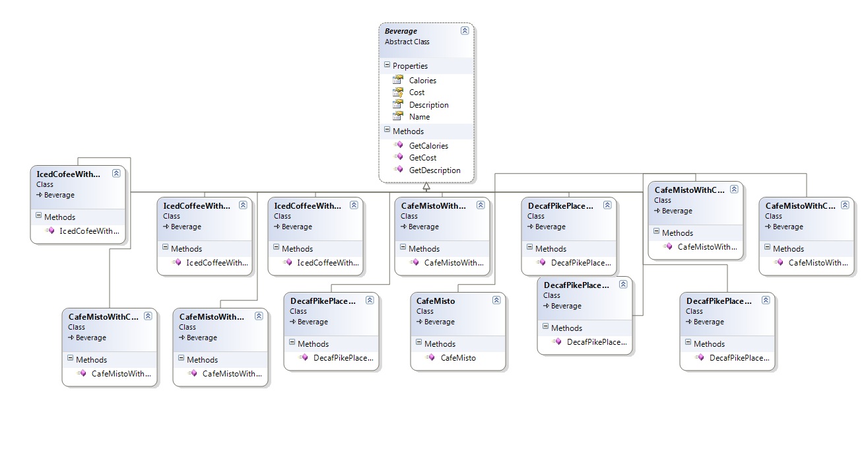Collapse Methods section in IcedCofeeWith... class

coord(39,217)
